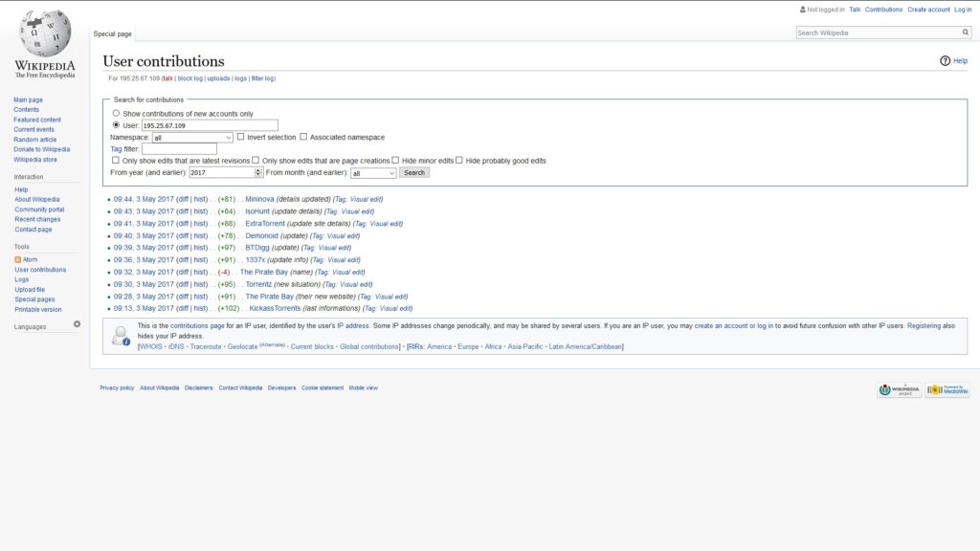Select Show contributions of new accounts only
This screenshot has height=551, width=980.
click(116, 113)
